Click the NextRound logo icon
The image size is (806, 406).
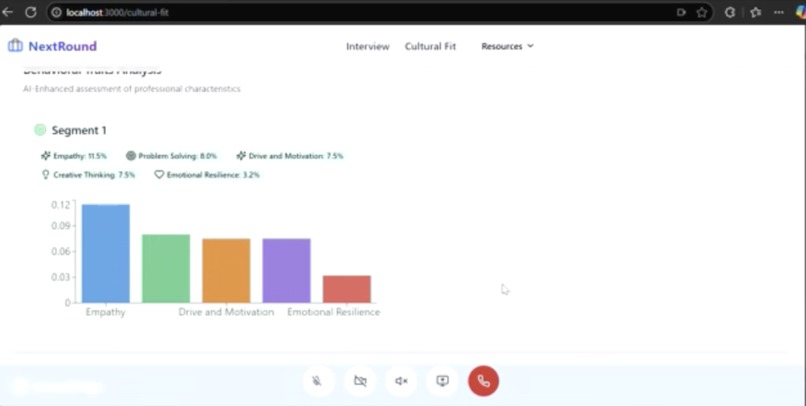coord(15,46)
